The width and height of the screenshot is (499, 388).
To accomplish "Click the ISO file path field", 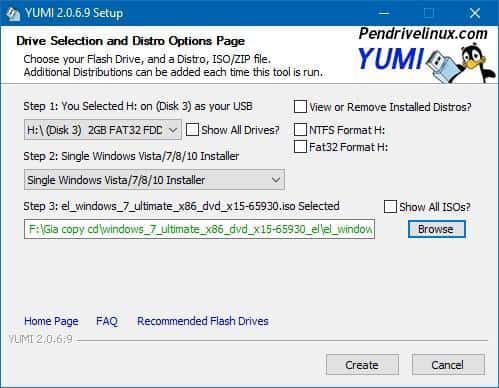I will coord(199,229).
